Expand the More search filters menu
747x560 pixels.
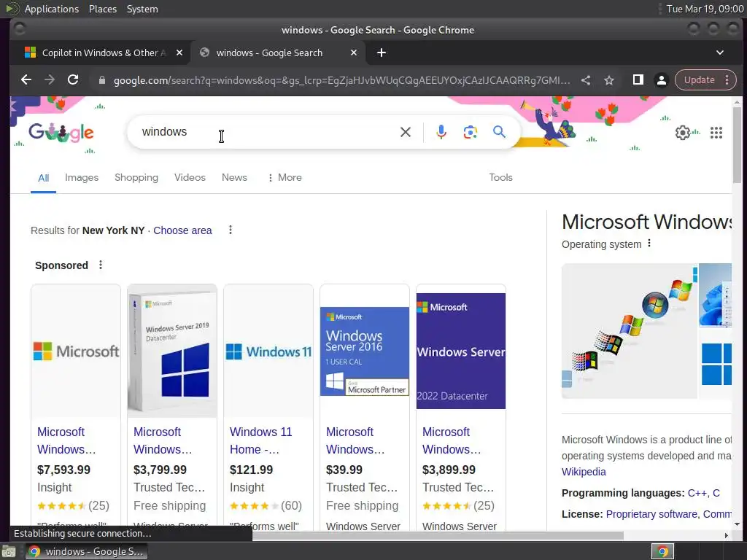pos(285,177)
